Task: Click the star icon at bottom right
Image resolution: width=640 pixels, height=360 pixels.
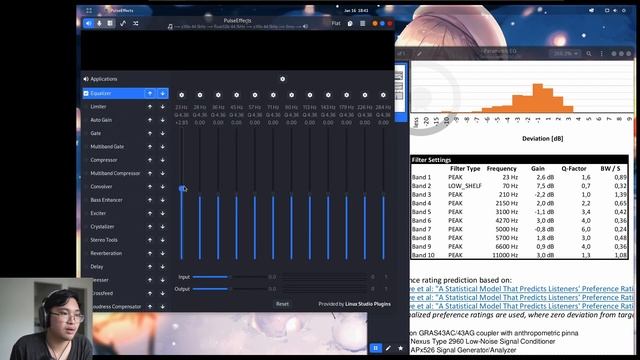Action: click(400, 348)
